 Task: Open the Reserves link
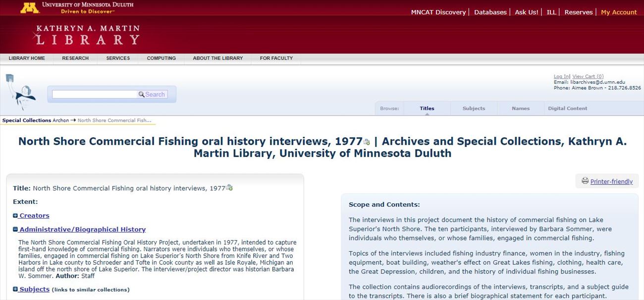tap(579, 12)
